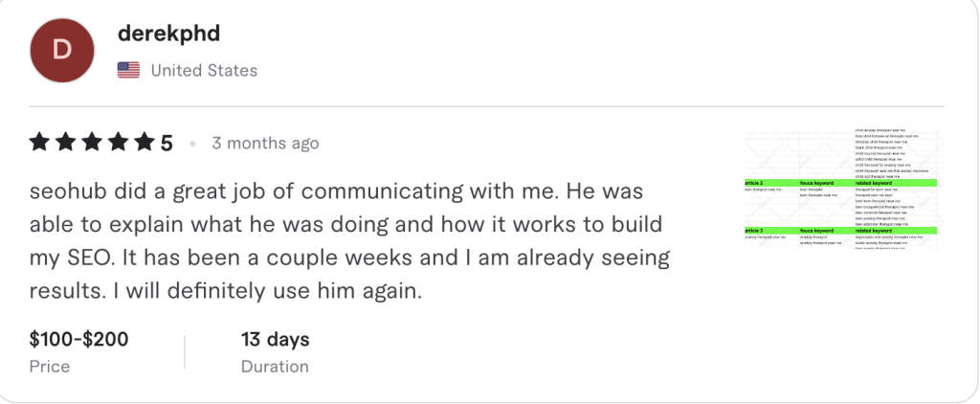Viewport: 980px width, 404px height.
Task: Click the second rating star
Action: (x=65, y=144)
